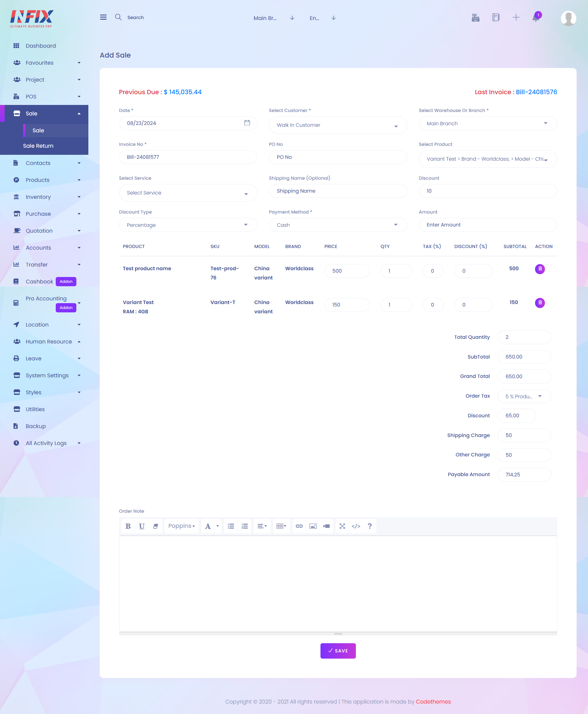The image size is (588, 714).
Task: Click the SAVE button
Action: pos(338,651)
